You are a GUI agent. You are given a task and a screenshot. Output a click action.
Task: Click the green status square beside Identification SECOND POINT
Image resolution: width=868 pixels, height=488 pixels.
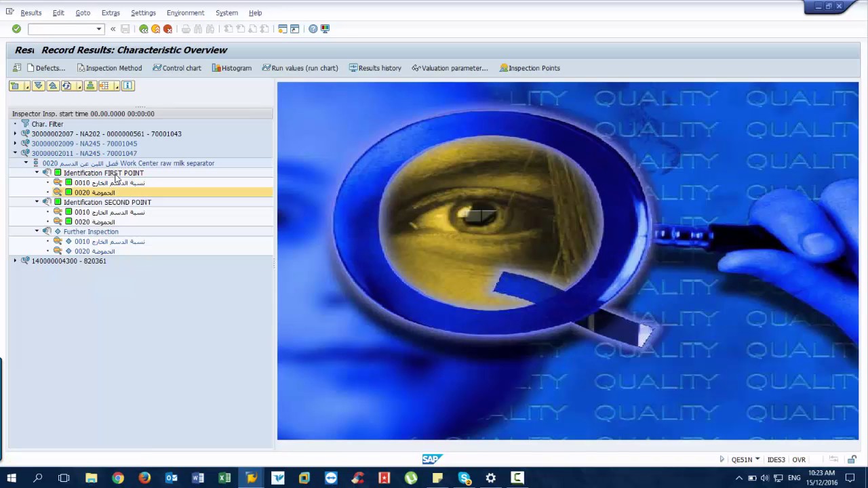(58, 202)
